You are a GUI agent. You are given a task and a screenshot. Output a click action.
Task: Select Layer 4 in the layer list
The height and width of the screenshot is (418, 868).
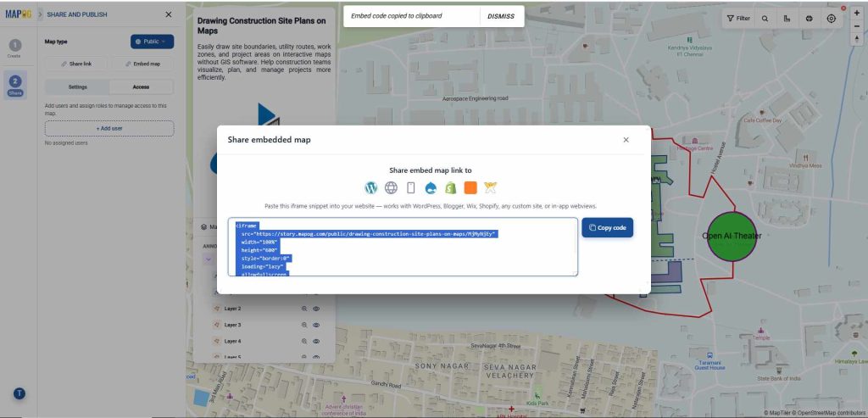coord(232,342)
